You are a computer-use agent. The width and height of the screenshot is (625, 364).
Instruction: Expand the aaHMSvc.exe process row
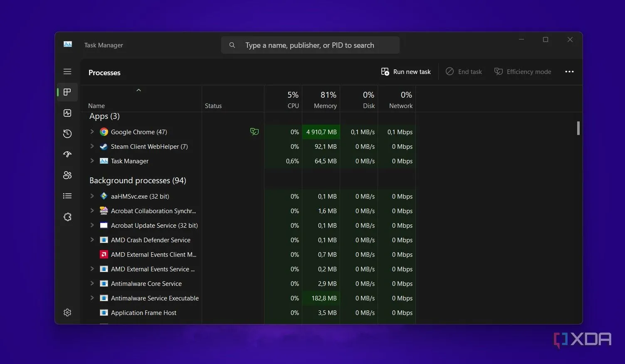tap(92, 196)
